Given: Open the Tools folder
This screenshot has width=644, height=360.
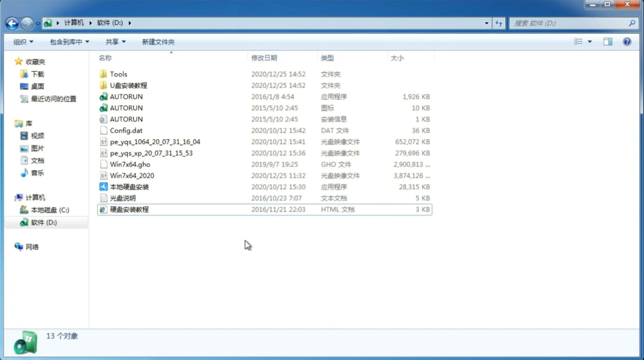Looking at the screenshot, I should tap(118, 74).
